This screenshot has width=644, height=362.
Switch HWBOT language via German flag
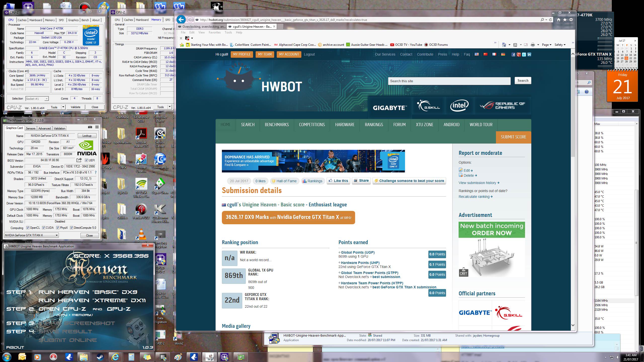503,54
